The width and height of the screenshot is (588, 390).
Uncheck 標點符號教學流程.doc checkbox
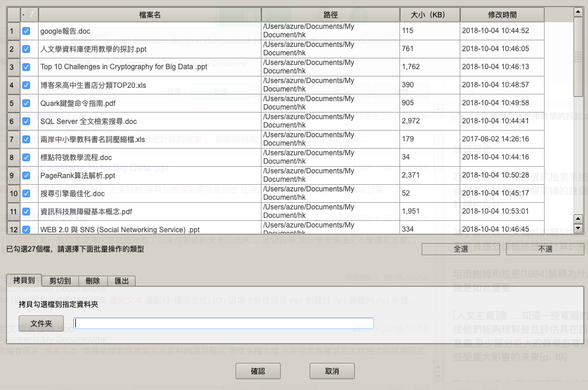click(27, 157)
